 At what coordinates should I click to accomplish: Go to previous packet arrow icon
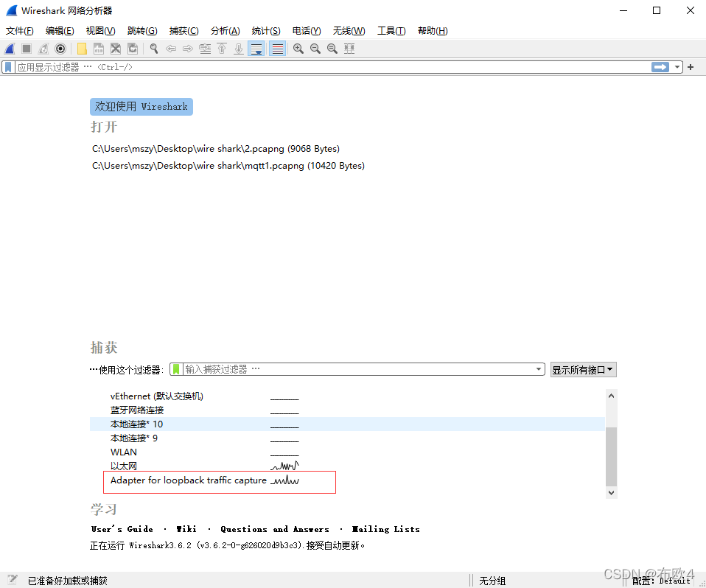pos(171,49)
